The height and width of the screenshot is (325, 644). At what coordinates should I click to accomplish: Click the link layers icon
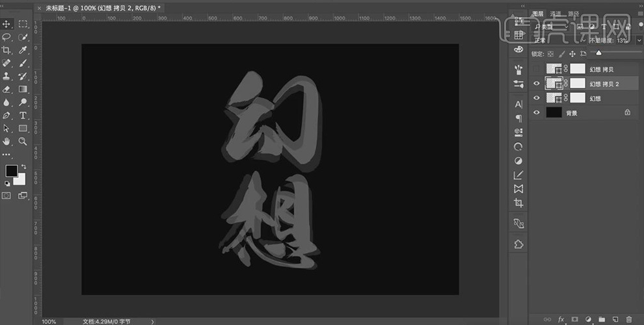pyautogui.click(x=548, y=319)
